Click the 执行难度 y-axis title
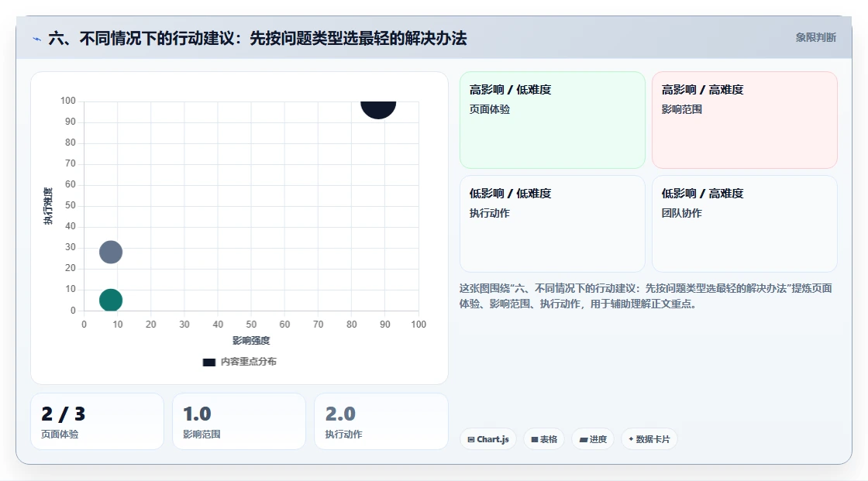 (48, 206)
